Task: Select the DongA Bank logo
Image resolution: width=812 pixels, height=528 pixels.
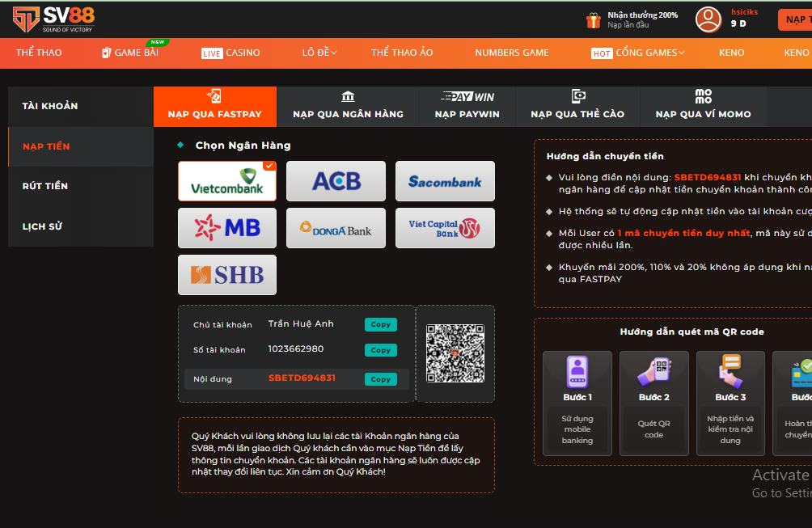Action: click(336, 228)
